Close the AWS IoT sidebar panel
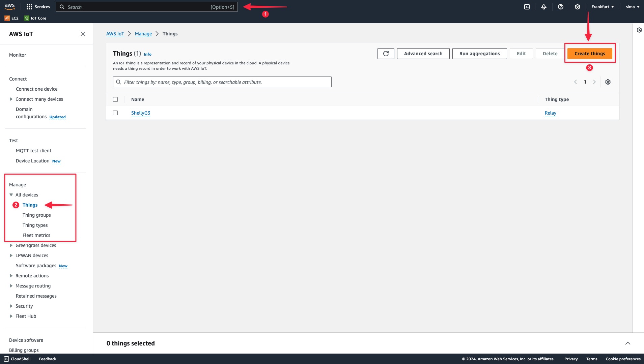This screenshot has height=364, width=644. (83, 34)
